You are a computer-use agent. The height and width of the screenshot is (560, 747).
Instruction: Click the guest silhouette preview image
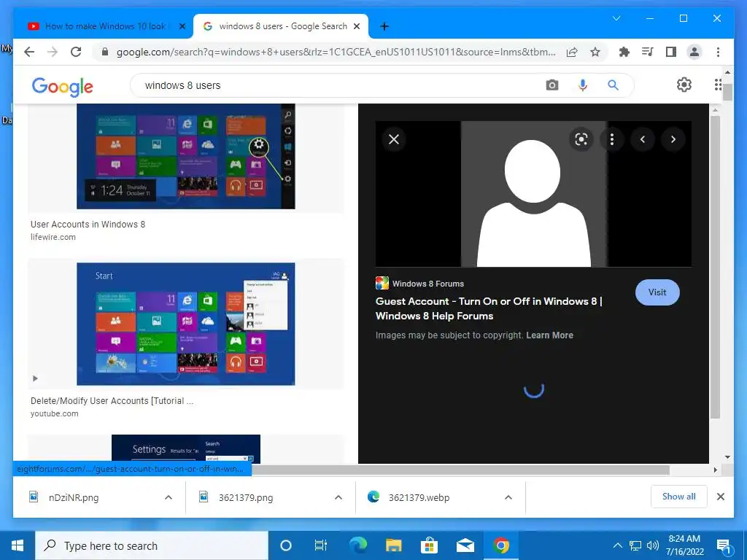coord(533,194)
